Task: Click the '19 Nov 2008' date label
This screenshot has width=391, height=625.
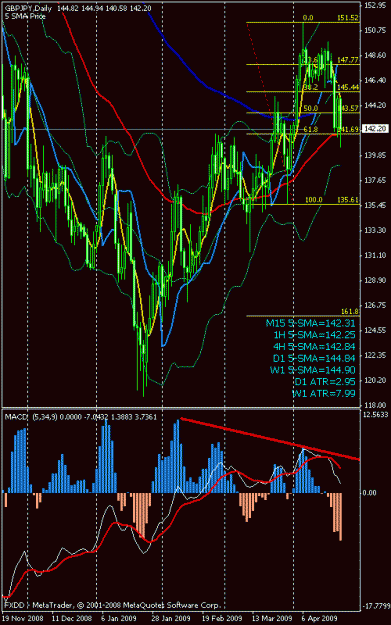Action: click(x=22, y=618)
